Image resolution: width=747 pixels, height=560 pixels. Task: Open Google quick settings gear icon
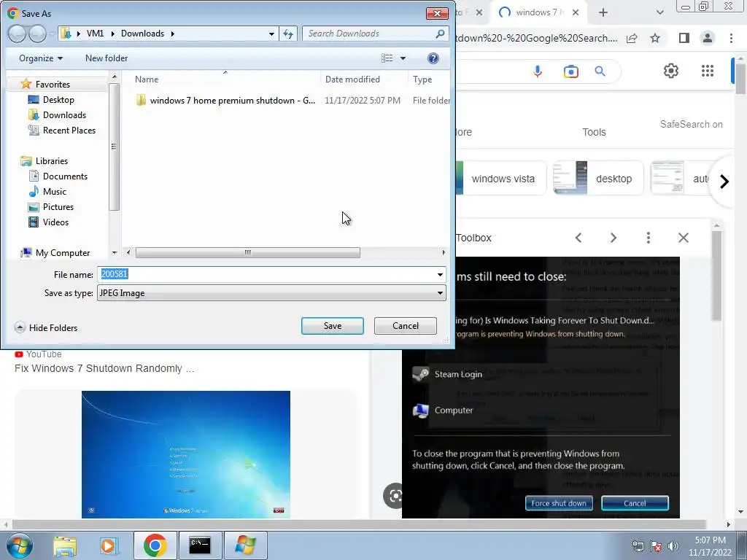(671, 71)
